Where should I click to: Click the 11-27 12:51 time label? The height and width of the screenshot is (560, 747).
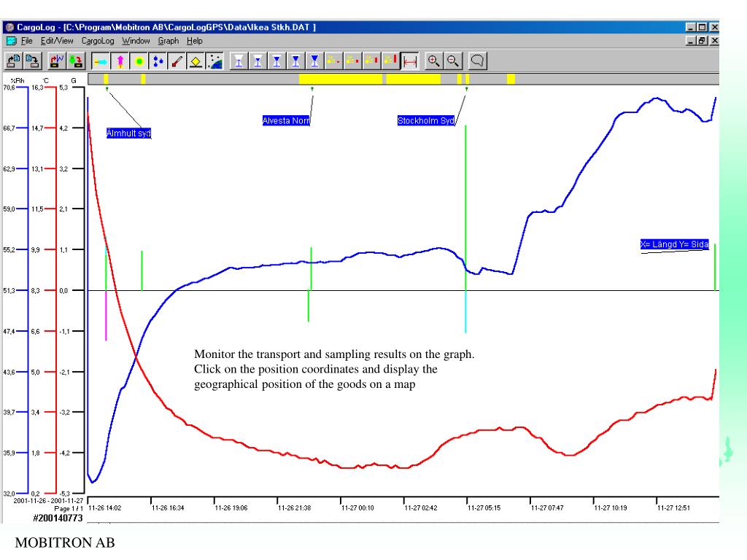(x=673, y=508)
